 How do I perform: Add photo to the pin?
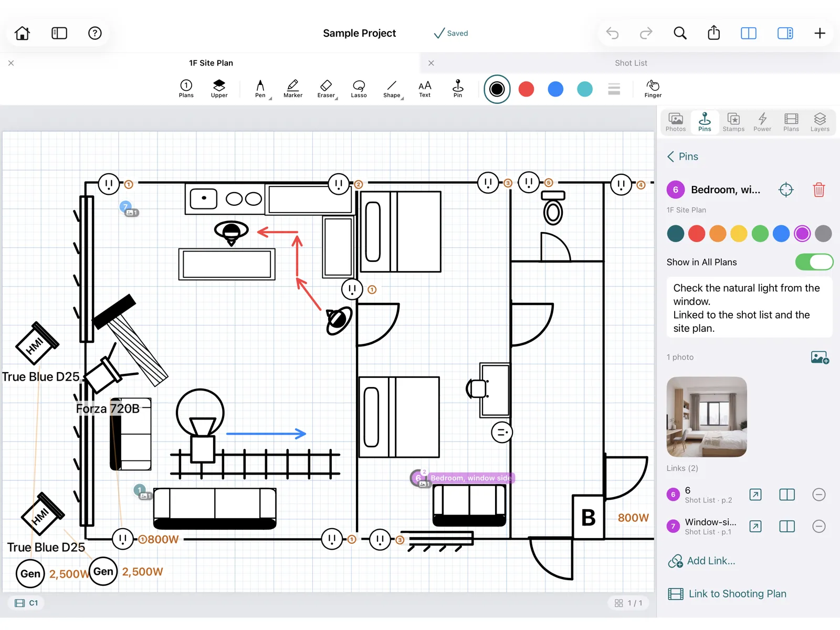pos(820,358)
